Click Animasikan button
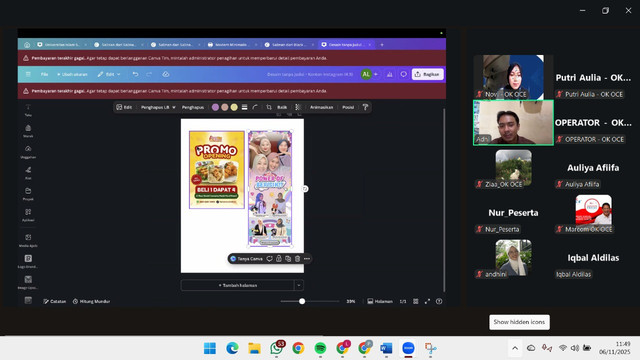This screenshot has width=640, height=360. click(322, 107)
